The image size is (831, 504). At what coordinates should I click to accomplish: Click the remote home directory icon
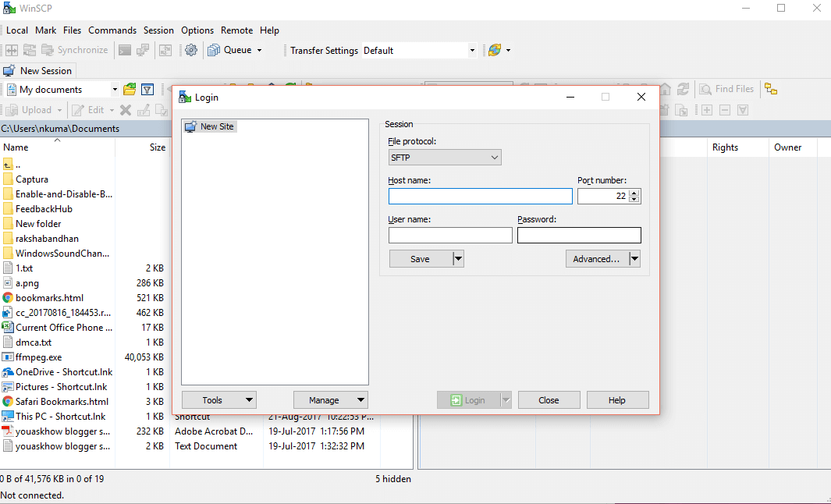[x=666, y=89]
